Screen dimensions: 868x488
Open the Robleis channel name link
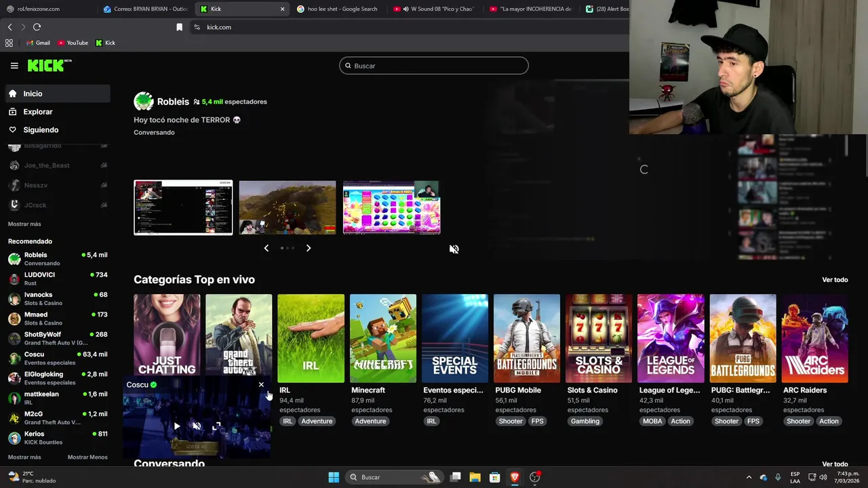(173, 102)
